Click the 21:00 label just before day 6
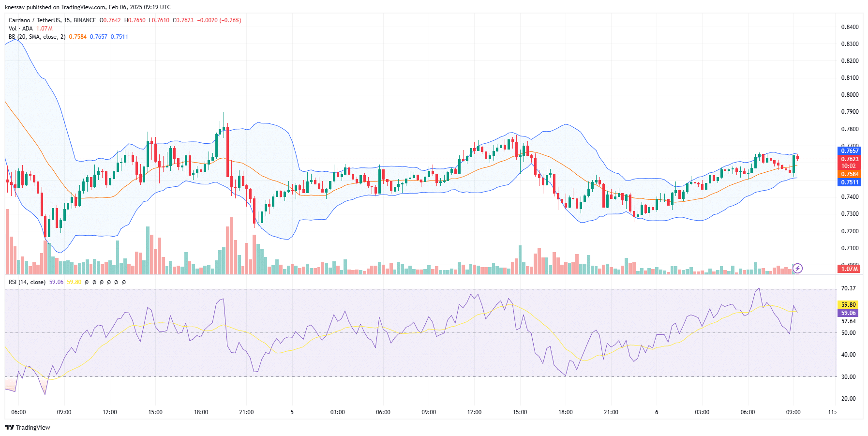The image size is (868, 436). tap(611, 412)
